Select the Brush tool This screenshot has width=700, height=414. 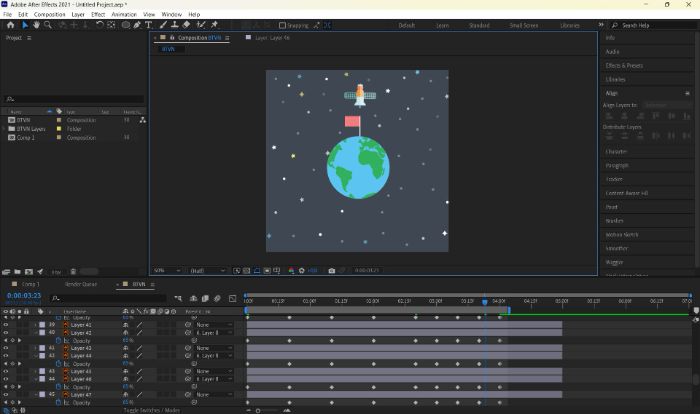pos(163,25)
